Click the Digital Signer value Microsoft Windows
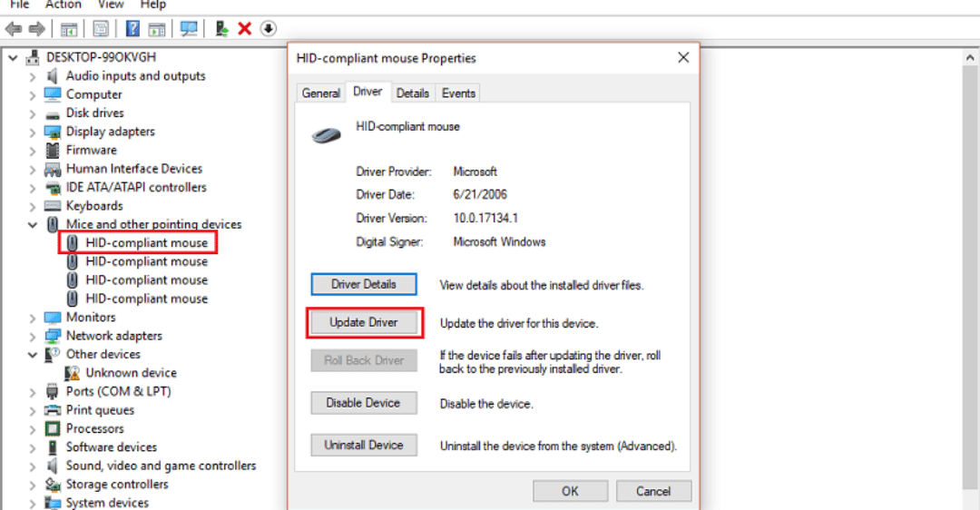This screenshot has height=510, width=980. point(499,242)
